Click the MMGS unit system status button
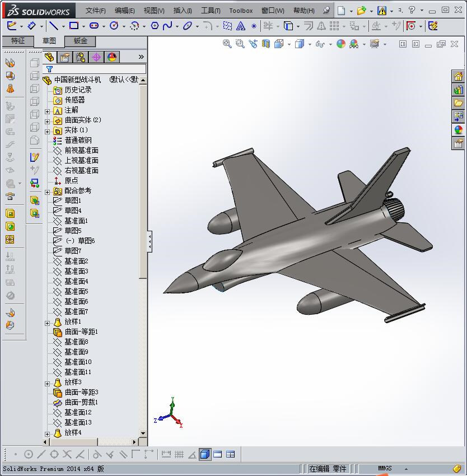The height and width of the screenshot is (476, 467). click(385, 468)
